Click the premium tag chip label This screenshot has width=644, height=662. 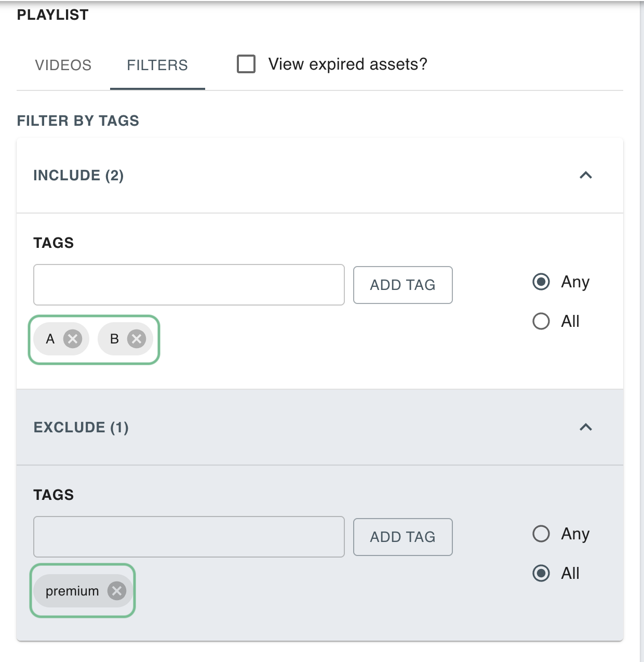72,591
